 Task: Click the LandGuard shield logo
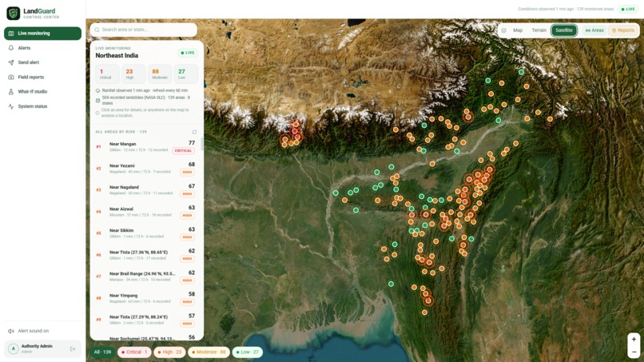coord(13,13)
